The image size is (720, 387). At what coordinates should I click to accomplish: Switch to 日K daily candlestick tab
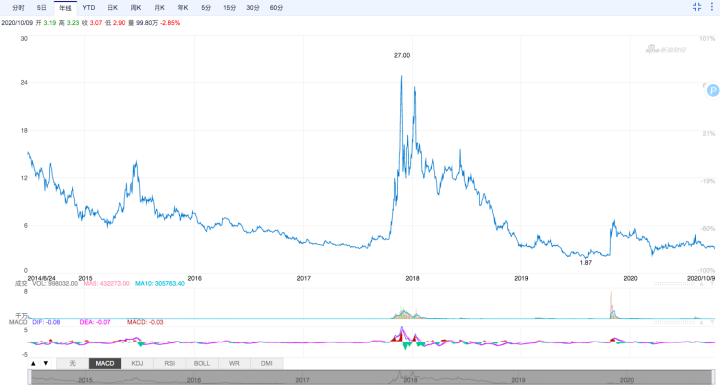tap(112, 8)
